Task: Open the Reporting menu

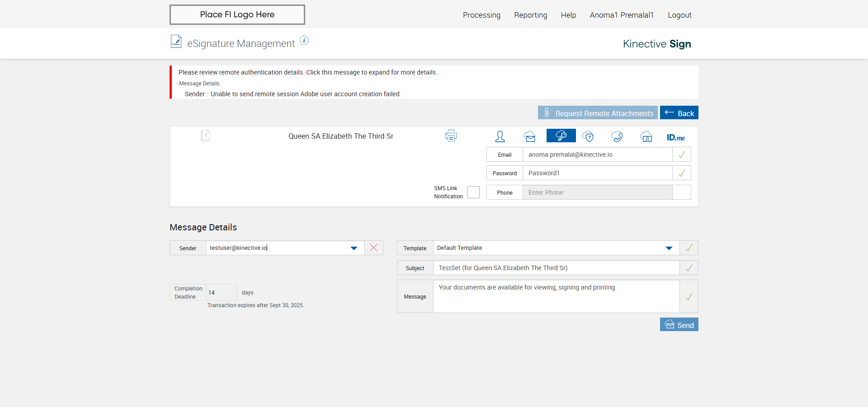Action: (x=530, y=15)
